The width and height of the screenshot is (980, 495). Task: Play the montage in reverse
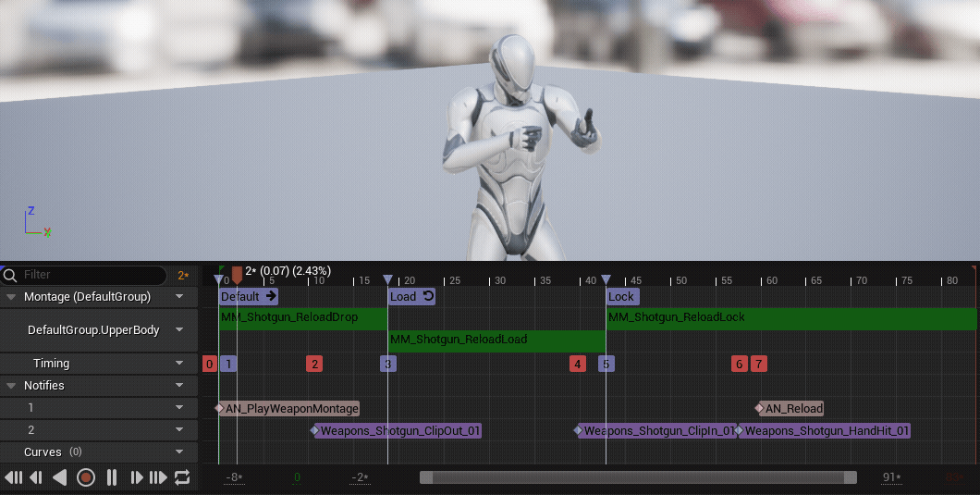click(60, 477)
